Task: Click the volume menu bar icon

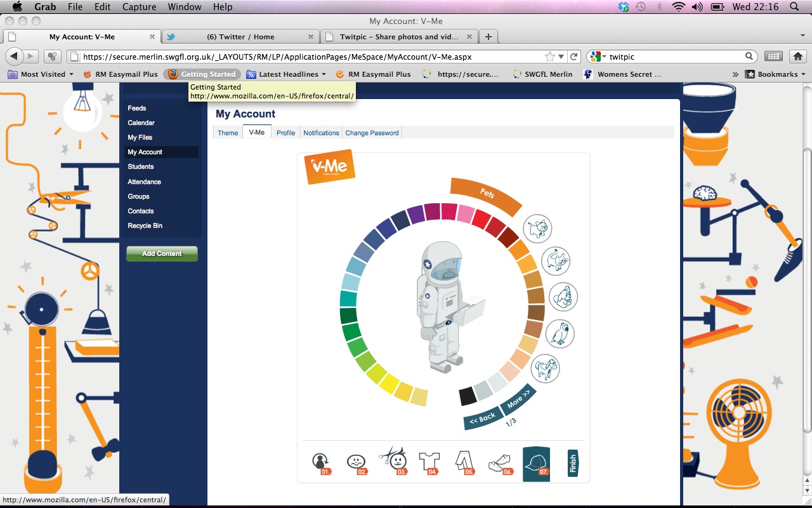Action: [697, 7]
